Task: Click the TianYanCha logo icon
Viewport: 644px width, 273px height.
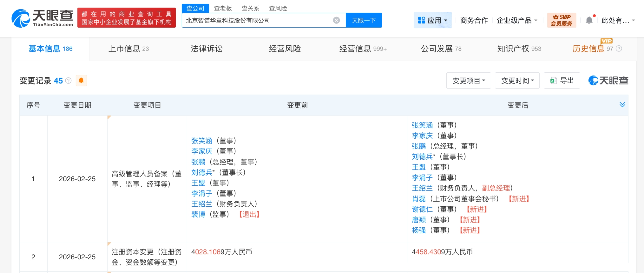Action: 21,18
